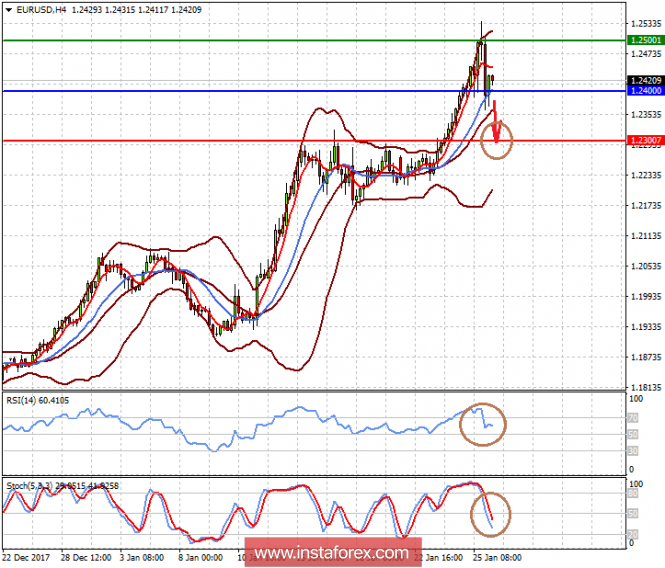Click the 20 level on the Stochastic scale

pos(633,534)
